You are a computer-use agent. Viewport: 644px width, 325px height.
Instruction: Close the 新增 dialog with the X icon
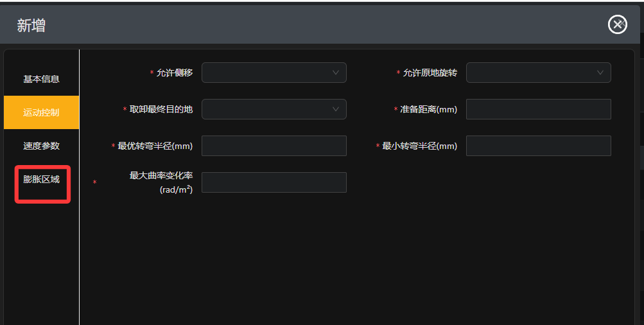tap(617, 24)
